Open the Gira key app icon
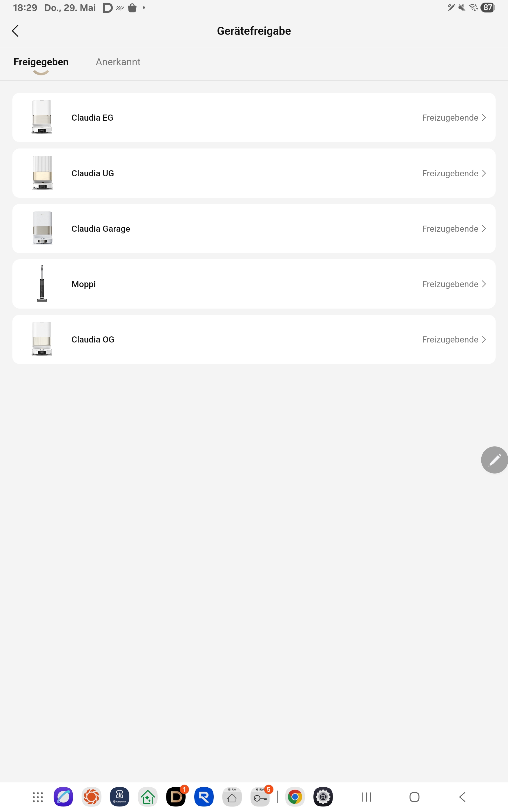Viewport: 508px width, 812px height. point(260,797)
